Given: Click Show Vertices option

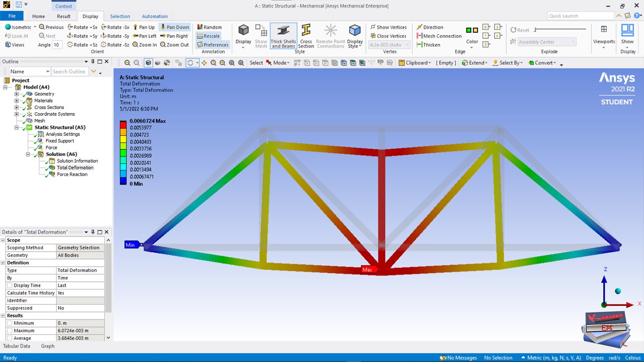Looking at the screenshot, I should coord(388,27).
